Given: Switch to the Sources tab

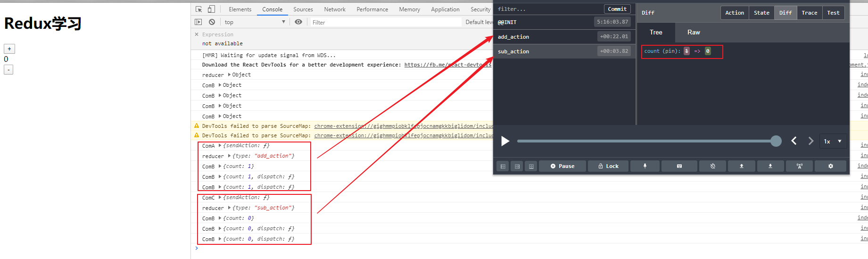Looking at the screenshot, I should tap(303, 9).
